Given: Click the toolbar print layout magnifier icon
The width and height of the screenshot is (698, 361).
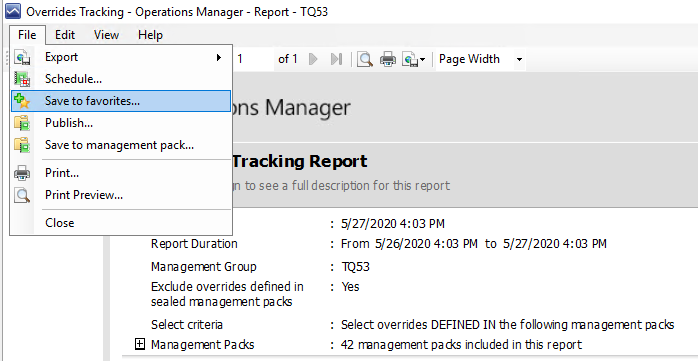Looking at the screenshot, I should [365, 59].
